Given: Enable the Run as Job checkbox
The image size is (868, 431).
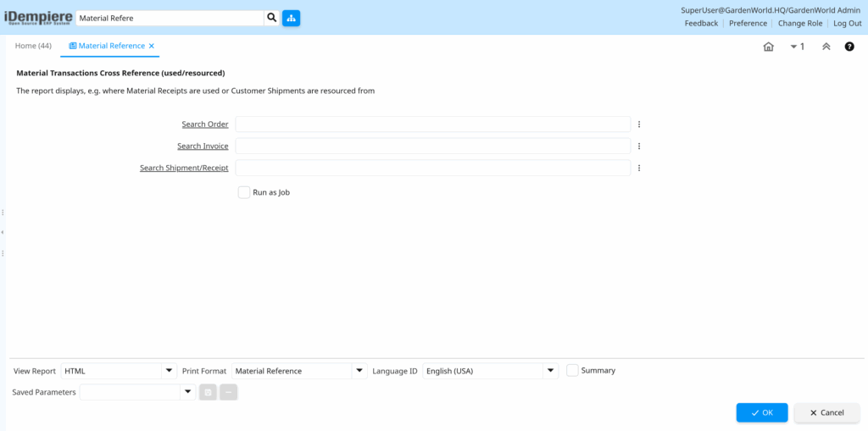Looking at the screenshot, I should tap(244, 192).
